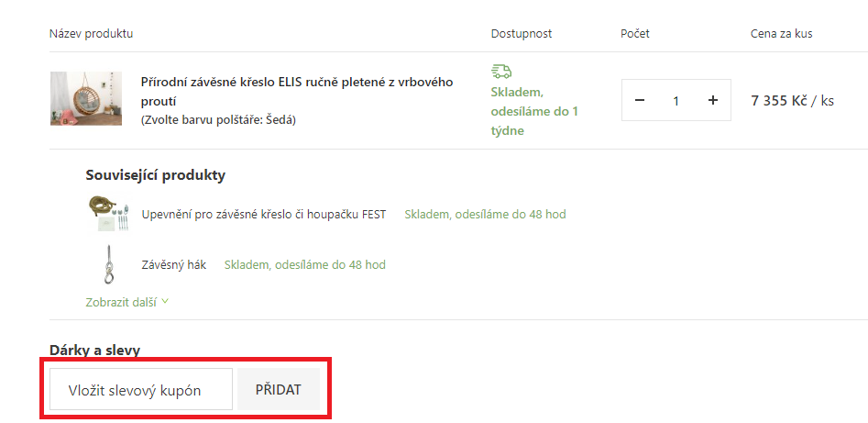Click the delivery truck availability icon
The height and width of the screenshot is (423, 868).
pyautogui.click(x=501, y=72)
